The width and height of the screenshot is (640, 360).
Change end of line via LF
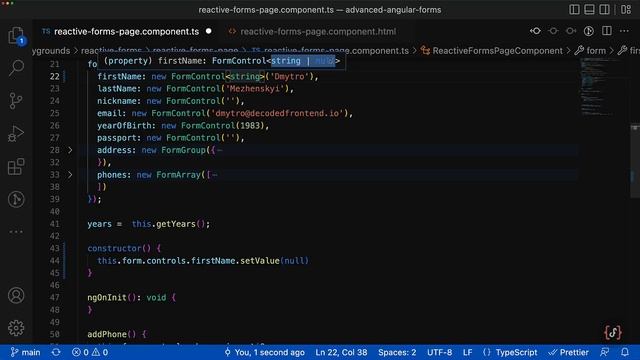[468, 352]
